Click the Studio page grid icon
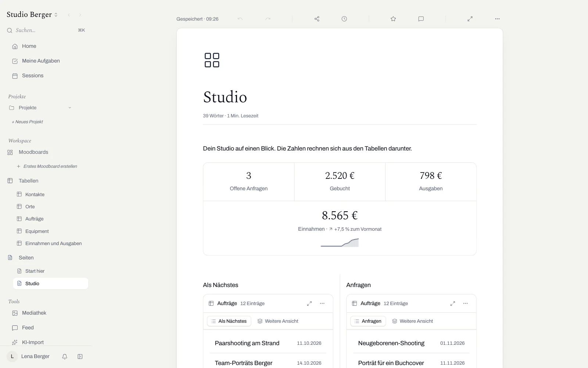 tap(212, 60)
